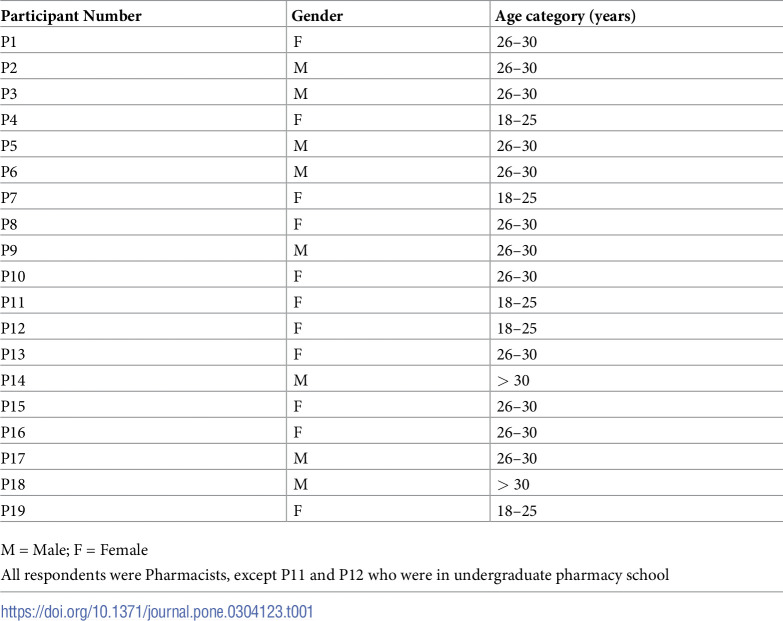The image size is (783, 621).
Task: Click age cell 18–25 for P7
Action: pos(516,198)
